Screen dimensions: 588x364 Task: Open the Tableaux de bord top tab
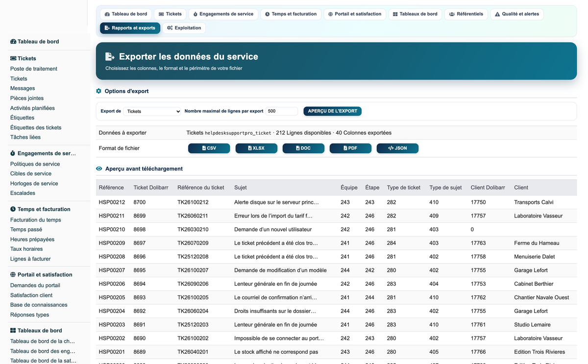[x=415, y=14]
